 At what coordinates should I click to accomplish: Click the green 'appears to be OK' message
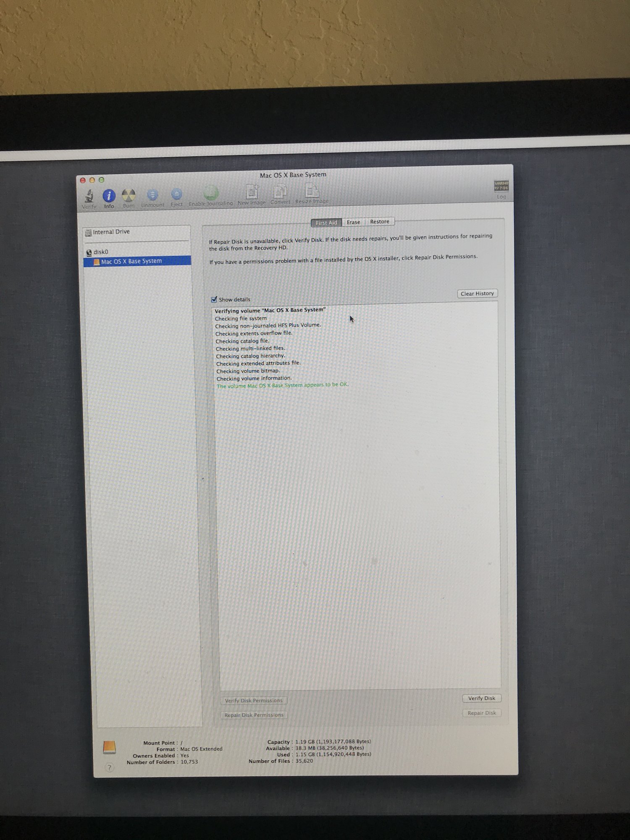282,386
